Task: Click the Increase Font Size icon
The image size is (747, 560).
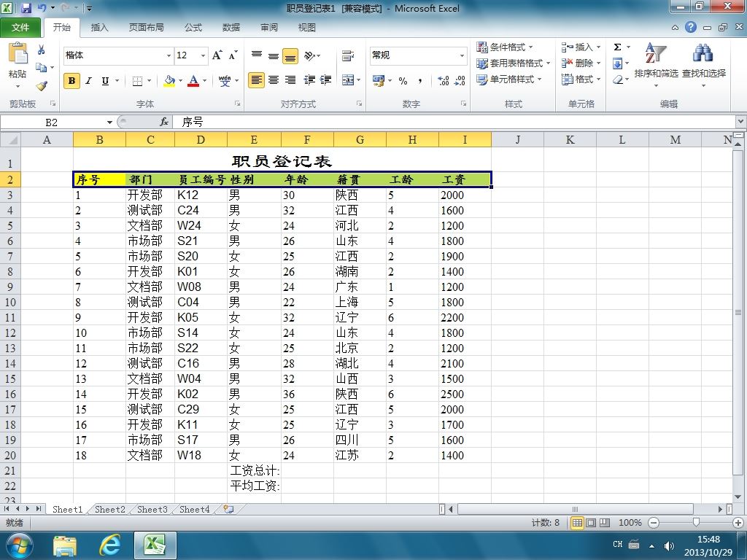Action: pyautogui.click(x=217, y=55)
